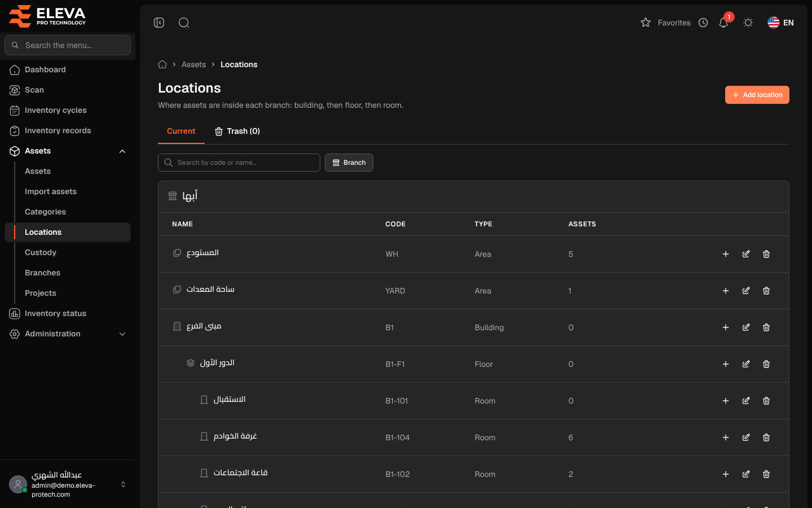Delete the B1-F1 floor row

tap(766, 364)
